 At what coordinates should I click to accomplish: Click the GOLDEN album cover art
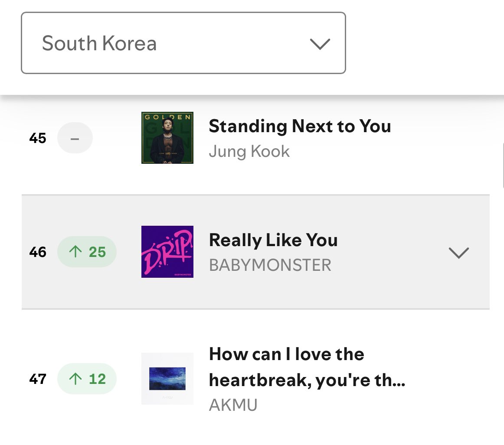pos(167,138)
